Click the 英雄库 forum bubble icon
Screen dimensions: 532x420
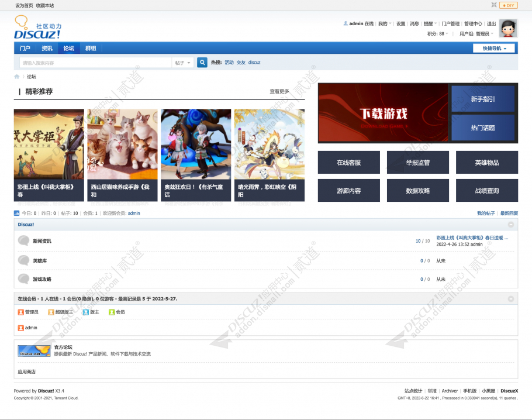23,260
